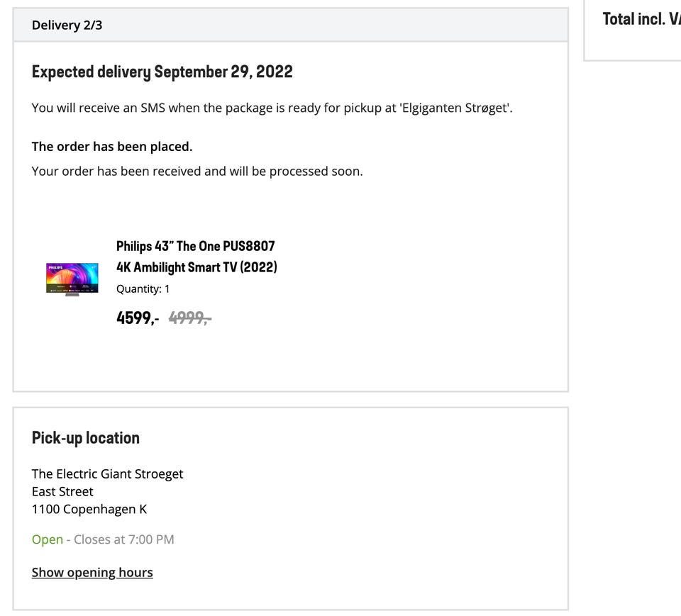Click The Electric Giant Stroeget store name
The height and width of the screenshot is (616, 681).
point(107,474)
